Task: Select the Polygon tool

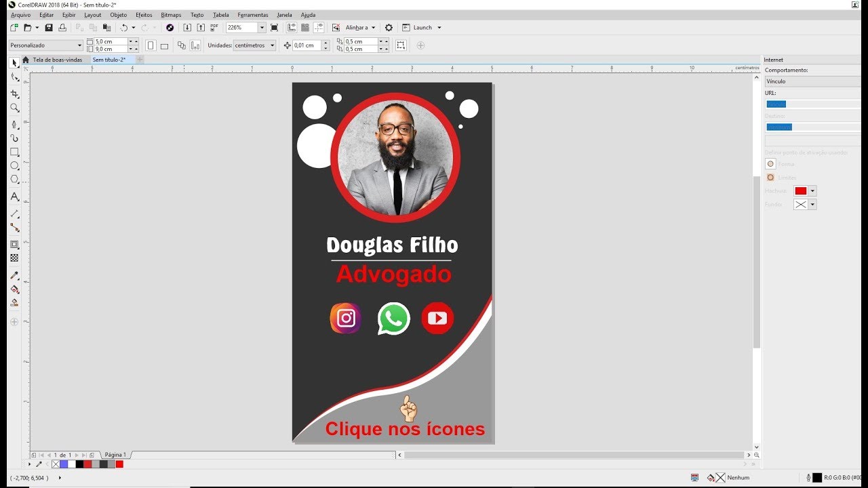Action: click(x=14, y=179)
